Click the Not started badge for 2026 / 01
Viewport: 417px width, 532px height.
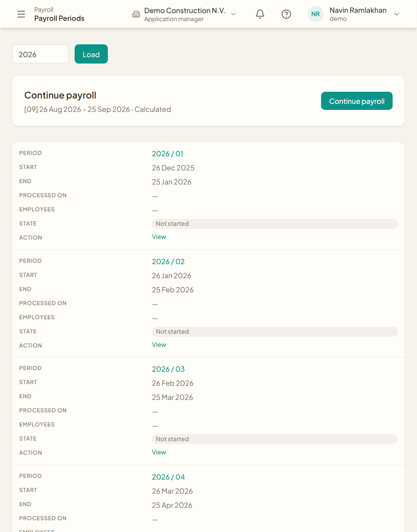coord(275,224)
